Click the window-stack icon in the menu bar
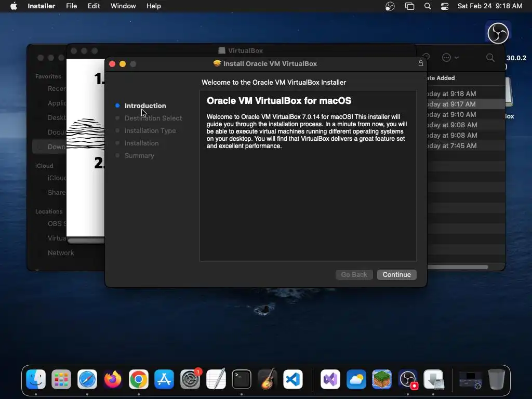 [x=409, y=6]
